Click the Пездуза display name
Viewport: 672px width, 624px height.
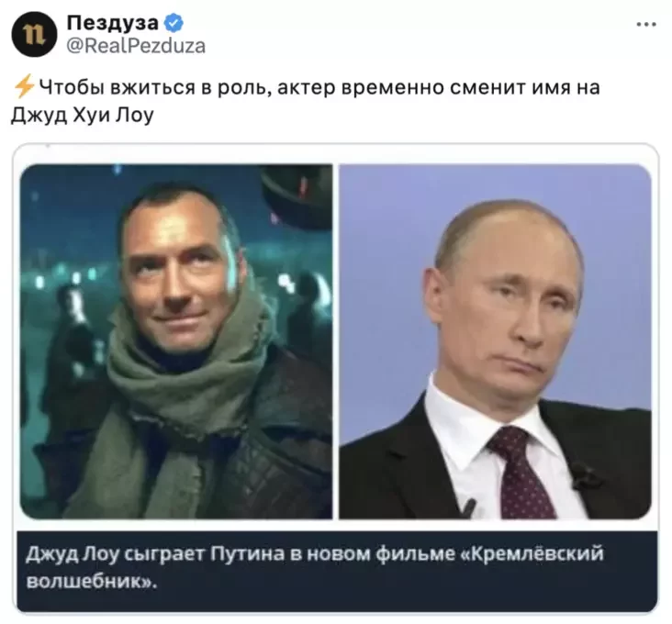click(112, 23)
